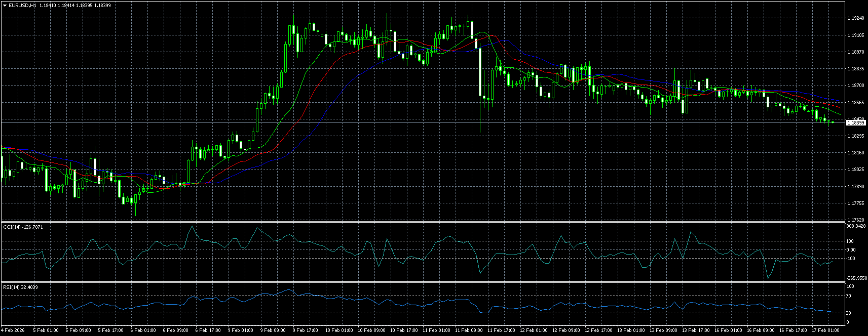Select the EURUSD,H1 chart title text
Viewport: 868px width, 336px height.
(x=22, y=5)
